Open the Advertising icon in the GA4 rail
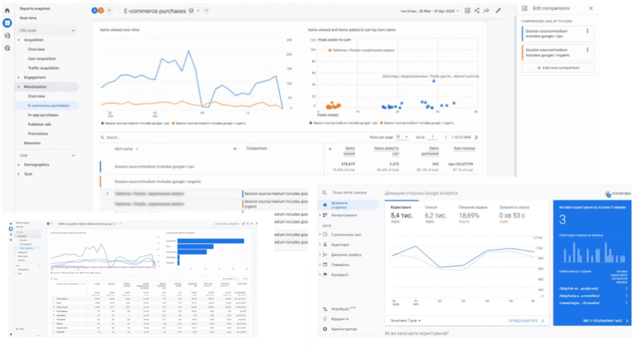 pyautogui.click(x=7, y=48)
